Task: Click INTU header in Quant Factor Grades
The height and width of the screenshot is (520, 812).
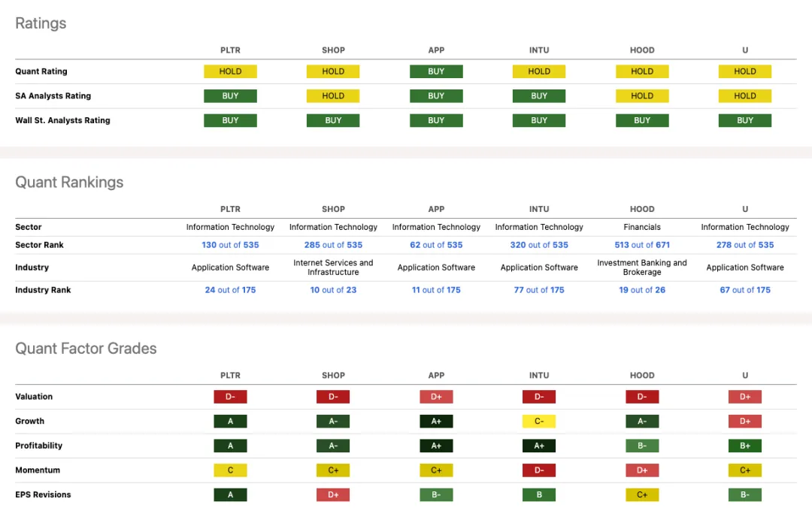Action: tap(539, 376)
